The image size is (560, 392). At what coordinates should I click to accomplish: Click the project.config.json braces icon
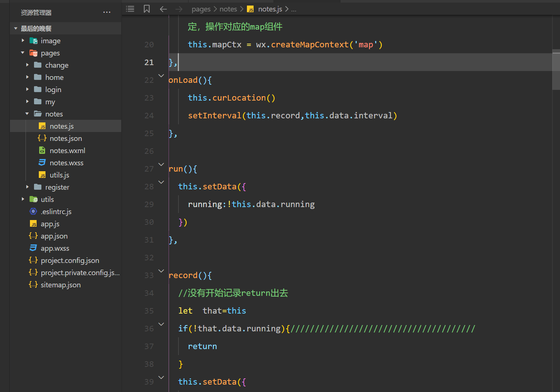point(34,260)
